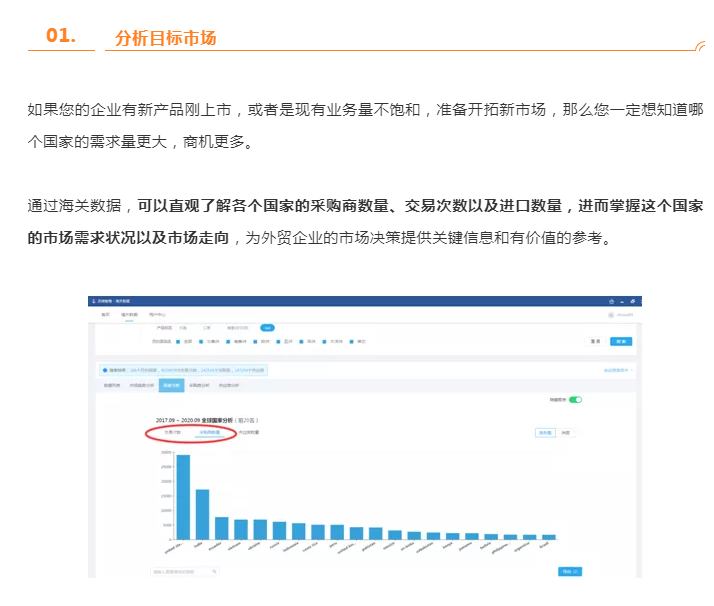This screenshot has height=606, width=714.
Task: Click the 海关数据 item in top navigation
Action: pos(129,315)
